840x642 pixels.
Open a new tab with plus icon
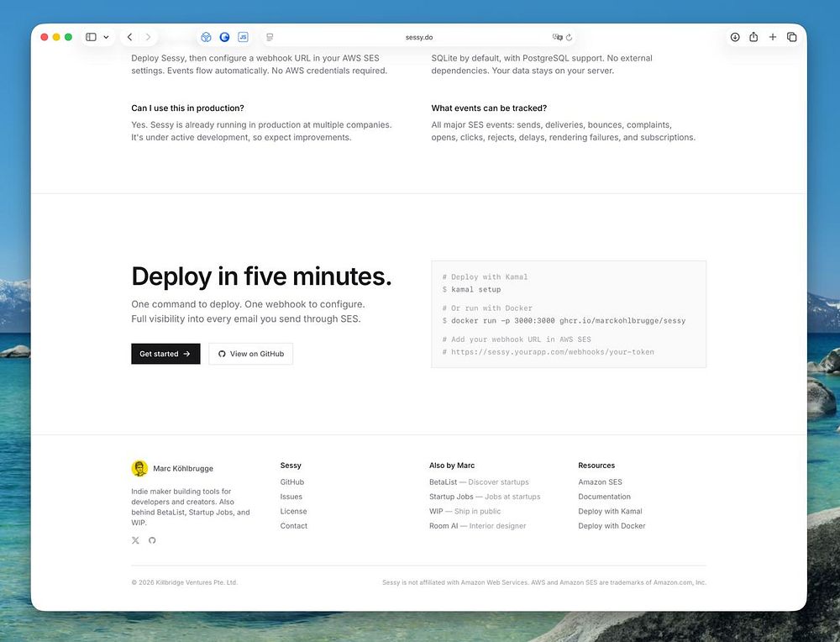[773, 37]
